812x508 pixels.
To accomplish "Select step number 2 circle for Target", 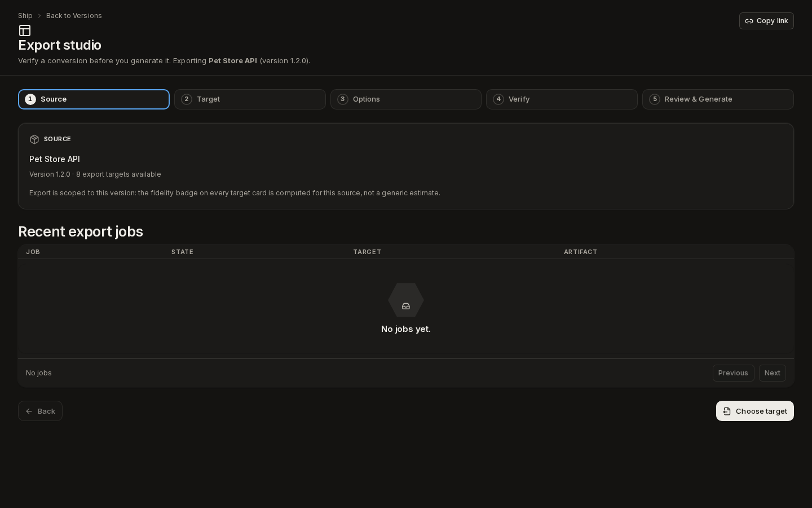I will tap(187, 99).
